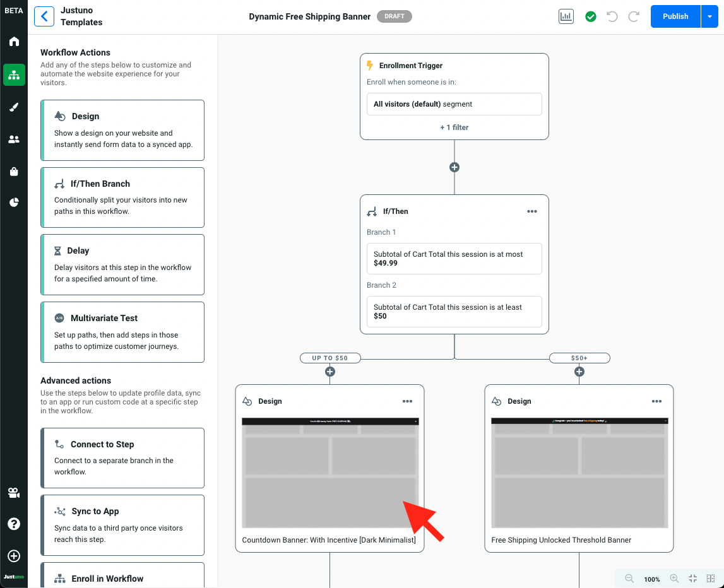Select the Multivariate Test workflow action

tap(122, 332)
